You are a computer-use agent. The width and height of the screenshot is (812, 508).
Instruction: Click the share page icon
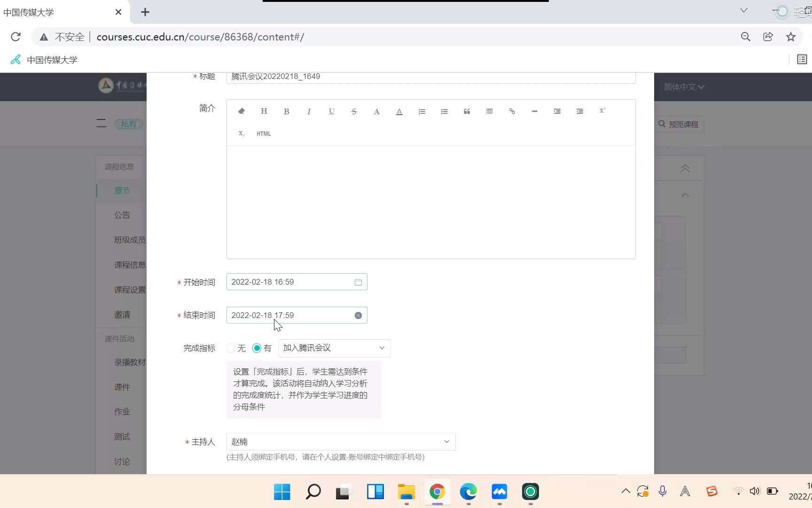768,37
